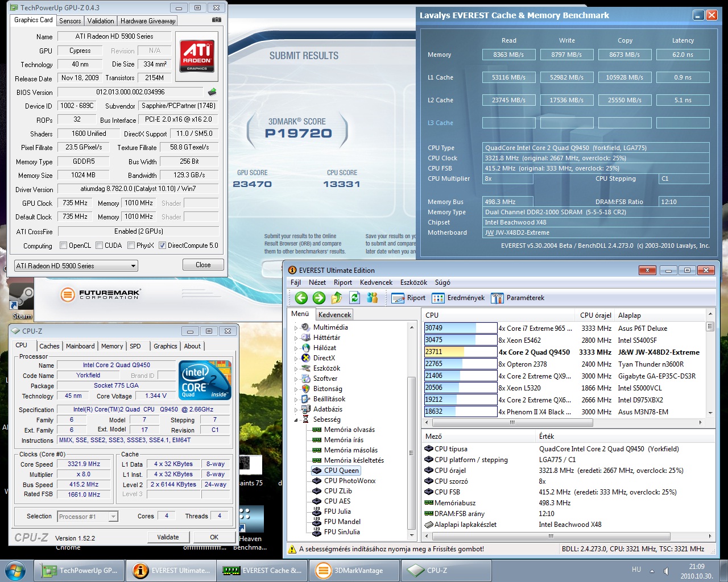
Task: Click the Intel Core 2 Quad logo in CPU-Z
Action: pyautogui.click(x=205, y=380)
